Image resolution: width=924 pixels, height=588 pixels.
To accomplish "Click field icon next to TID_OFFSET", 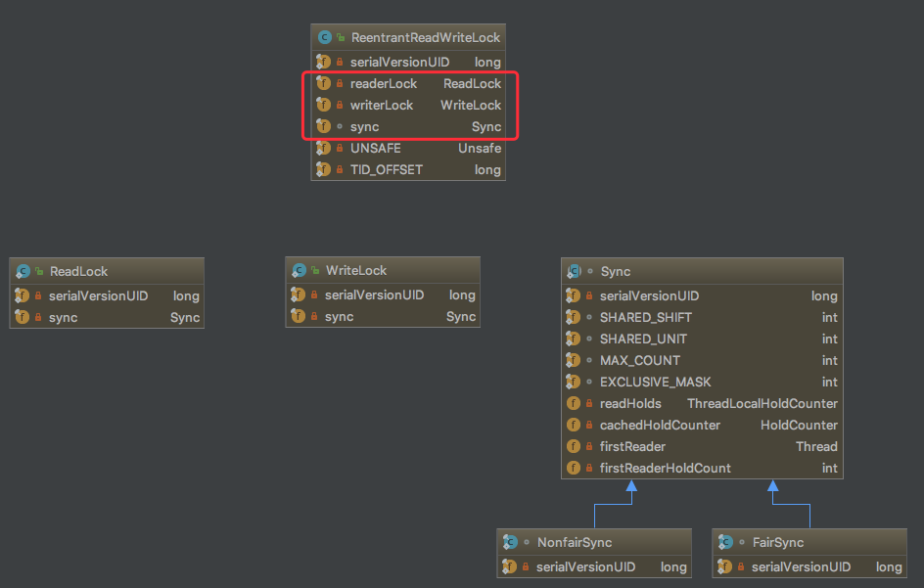I will [324, 169].
